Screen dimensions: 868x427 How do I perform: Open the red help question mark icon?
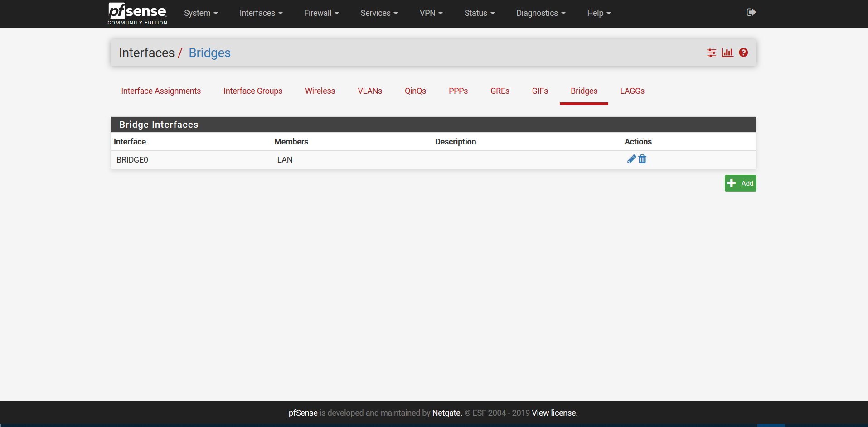743,53
